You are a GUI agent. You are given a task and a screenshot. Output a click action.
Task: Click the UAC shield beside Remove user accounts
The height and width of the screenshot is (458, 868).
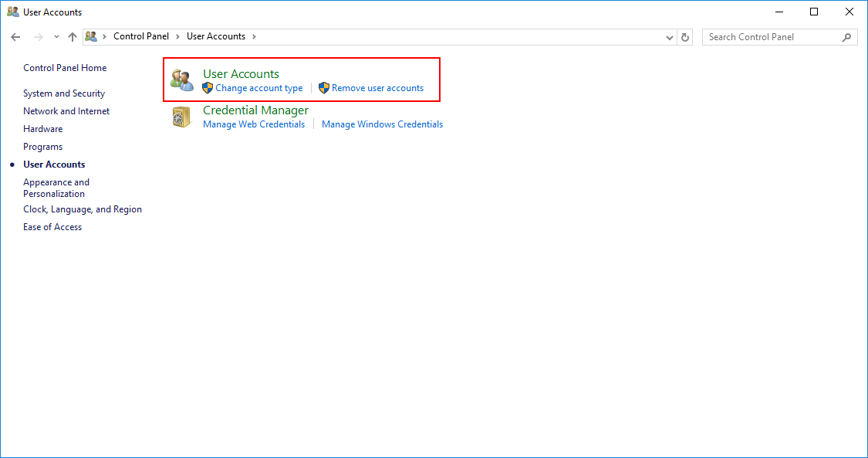pyautogui.click(x=324, y=88)
